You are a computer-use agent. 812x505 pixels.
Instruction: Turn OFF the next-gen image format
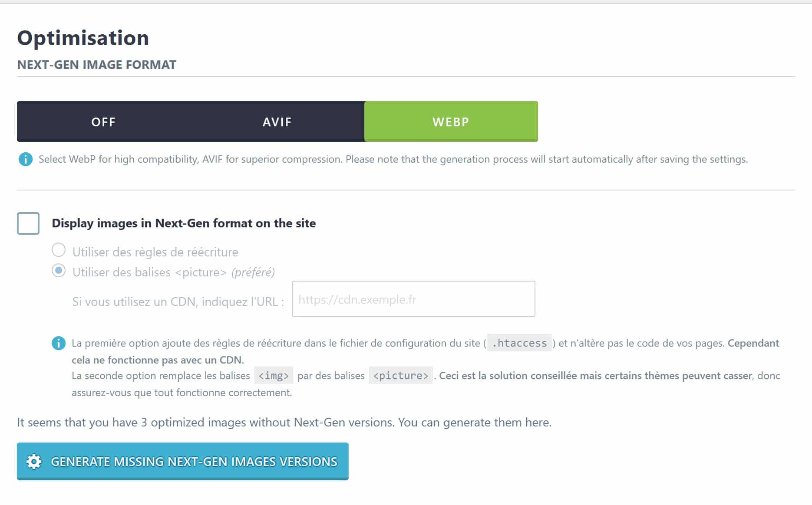[x=103, y=121]
